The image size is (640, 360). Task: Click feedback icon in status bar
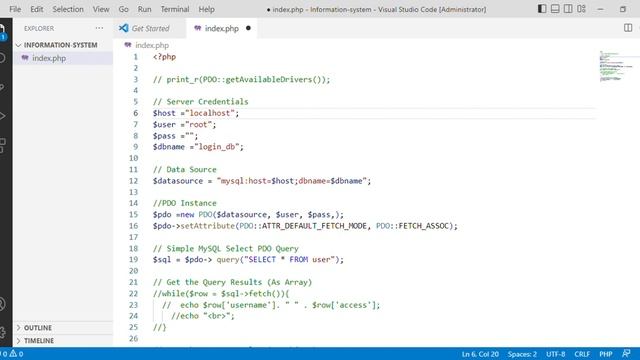[626, 353]
